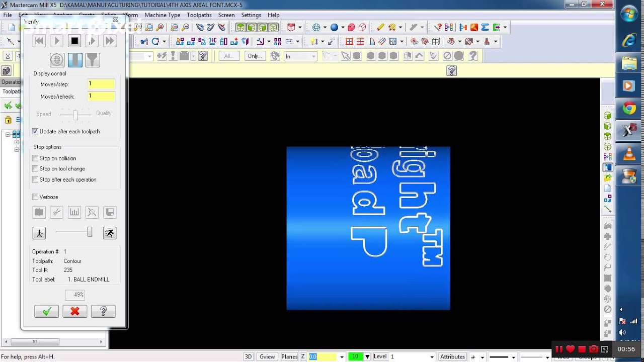Screen dimensions: 644x362
Task: Fast forward the verify simulation
Action: [110, 41]
